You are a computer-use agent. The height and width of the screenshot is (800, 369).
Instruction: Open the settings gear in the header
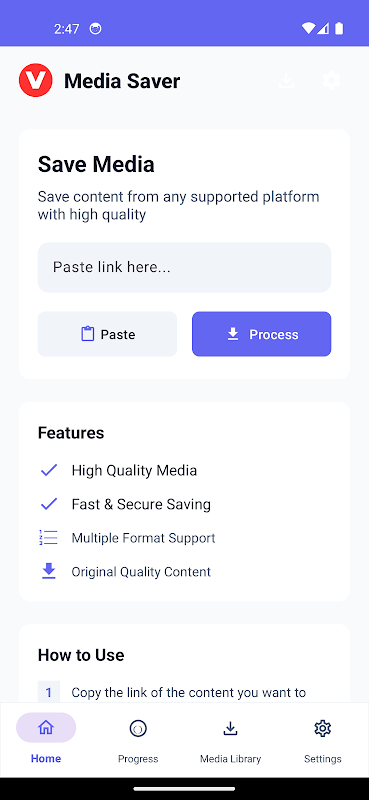(331, 81)
